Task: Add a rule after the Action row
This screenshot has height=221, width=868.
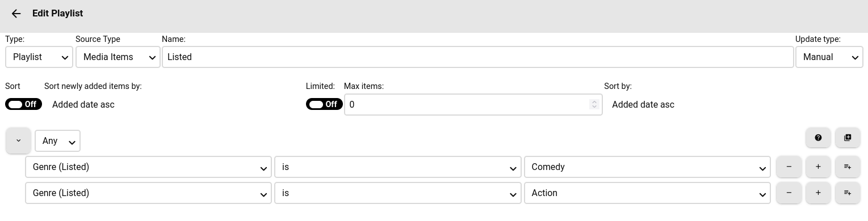Action: point(818,193)
